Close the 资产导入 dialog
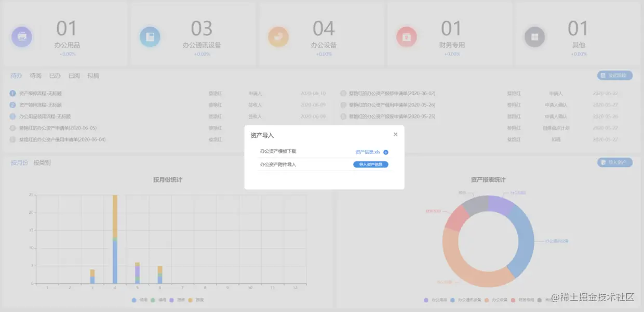 pyautogui.click(x=395, y=134)
